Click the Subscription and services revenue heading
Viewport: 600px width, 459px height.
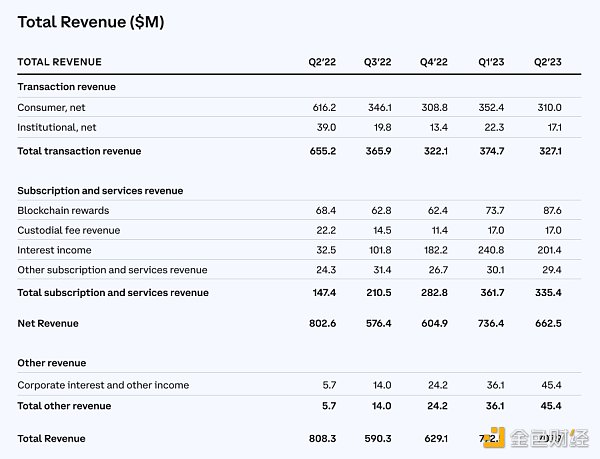click(100, 190)
